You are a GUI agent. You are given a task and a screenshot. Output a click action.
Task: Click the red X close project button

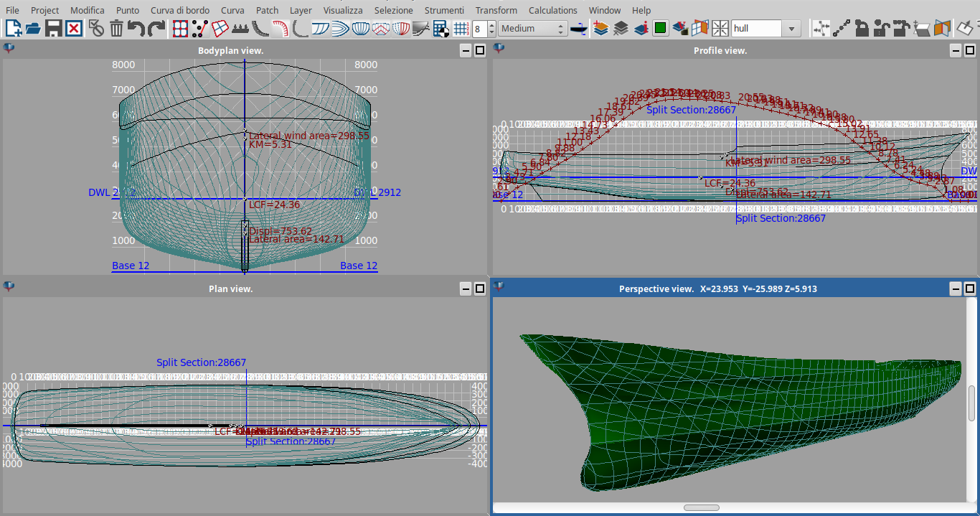[73, 29]
